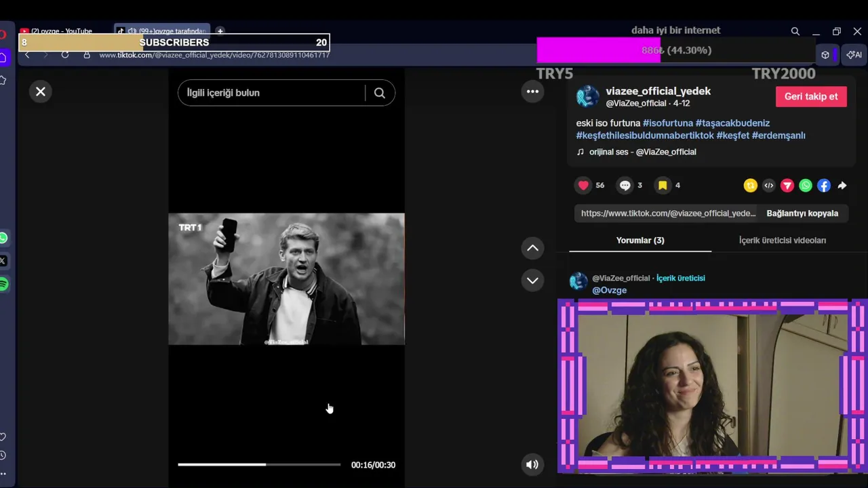Screen dimensions: 868x488
Task: Share to WhatsApp via green icon
Action: pos(805,185)
